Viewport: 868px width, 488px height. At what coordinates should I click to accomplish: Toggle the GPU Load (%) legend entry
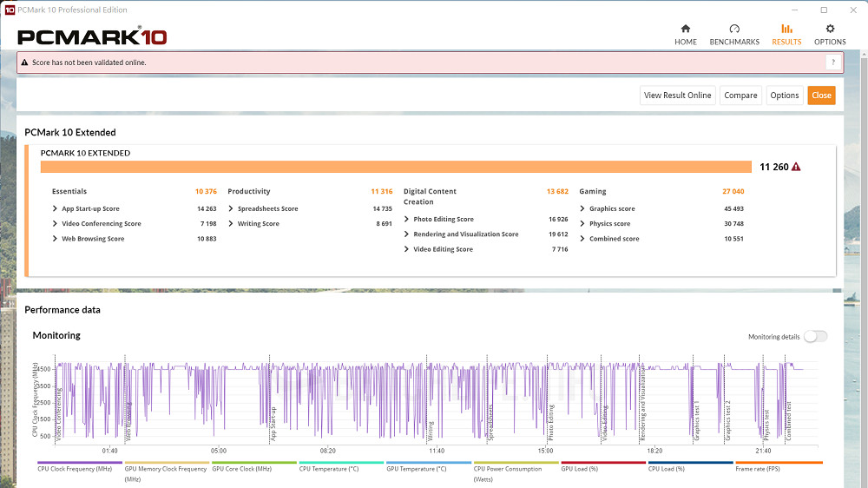coord(582,469)
